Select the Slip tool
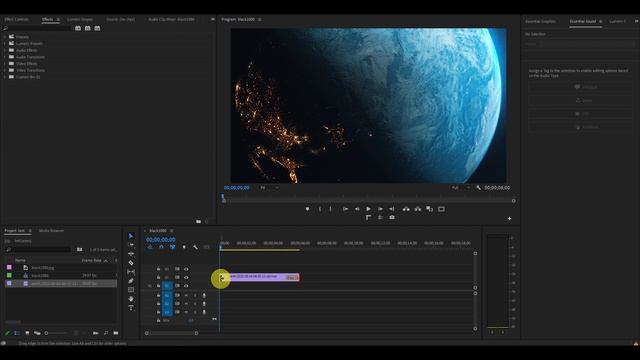The image size is (640, 360). pos(131,272)
